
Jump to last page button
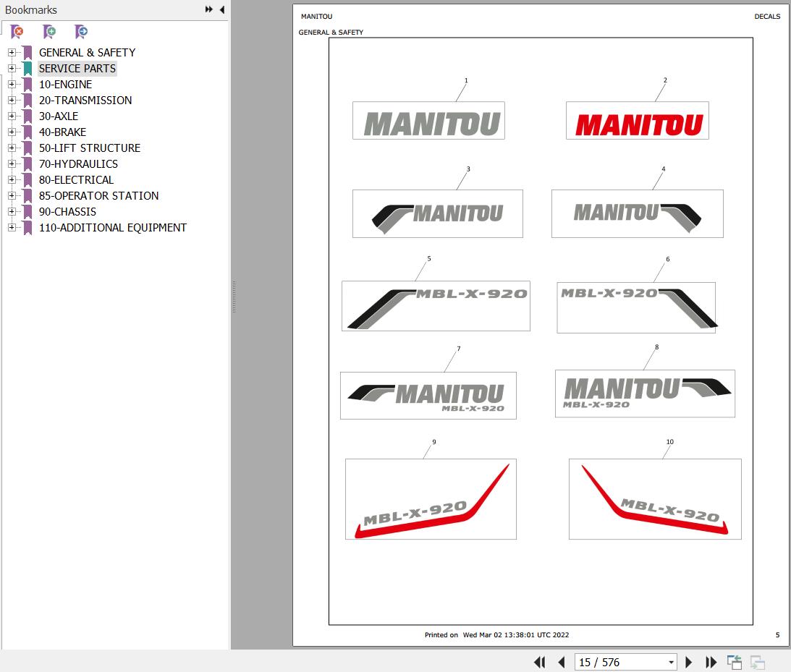pos(711,662)
